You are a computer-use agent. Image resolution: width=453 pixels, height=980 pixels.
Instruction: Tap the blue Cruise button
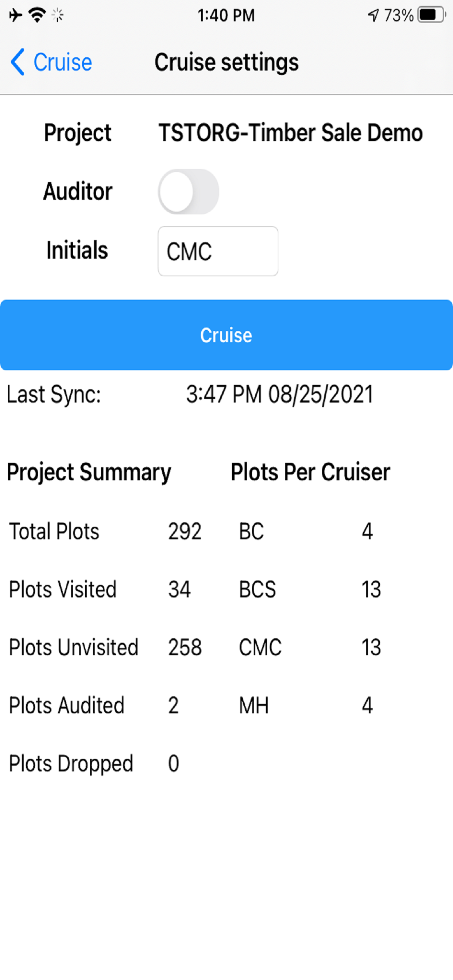[x=226, y=335]
